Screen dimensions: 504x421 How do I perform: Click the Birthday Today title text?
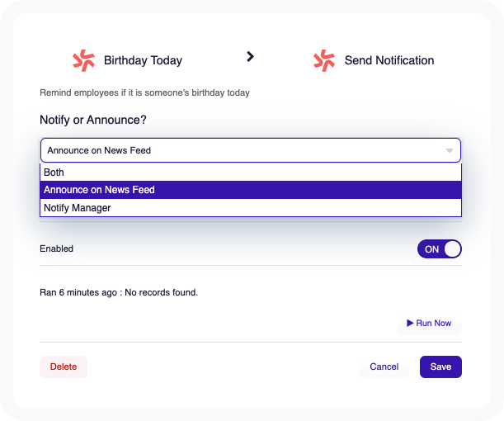click(x=143, y=60)
